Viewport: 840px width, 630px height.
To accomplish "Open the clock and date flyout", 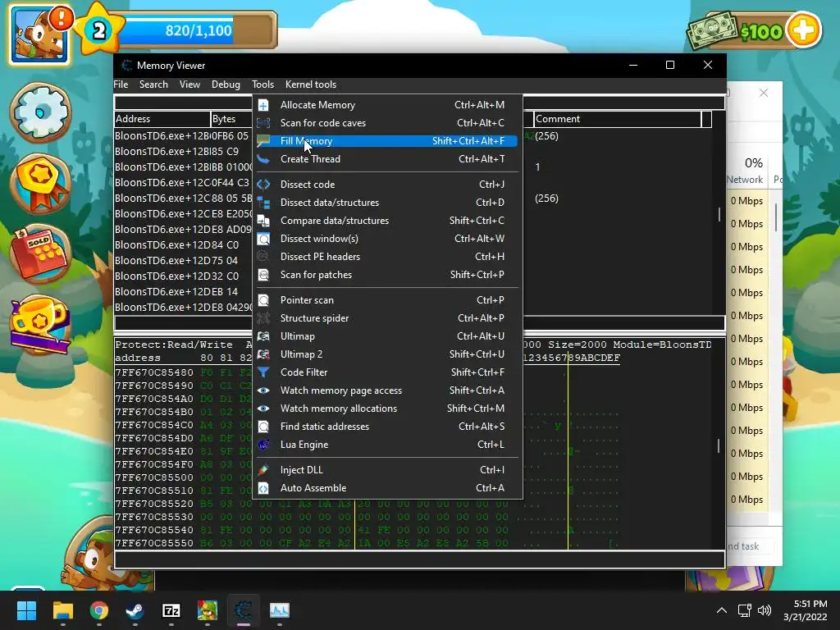I will tap(806, 610).
